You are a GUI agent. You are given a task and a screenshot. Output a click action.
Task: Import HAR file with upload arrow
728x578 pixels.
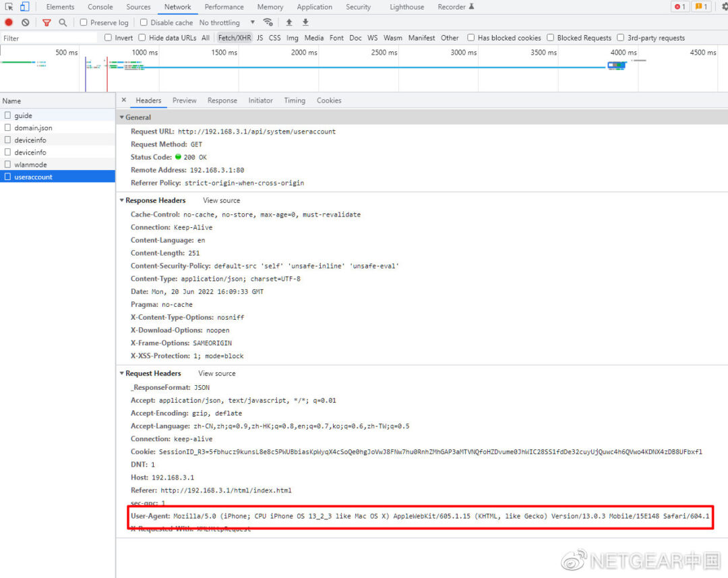[x=289, y=22]
